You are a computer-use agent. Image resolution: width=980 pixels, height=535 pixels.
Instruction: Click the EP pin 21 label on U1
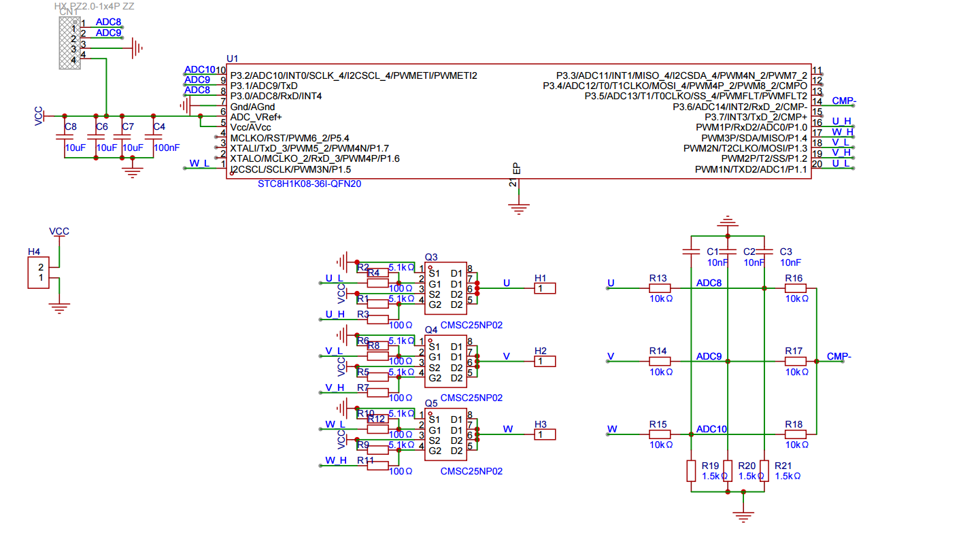pyautogui.click(x=517, y=169)
